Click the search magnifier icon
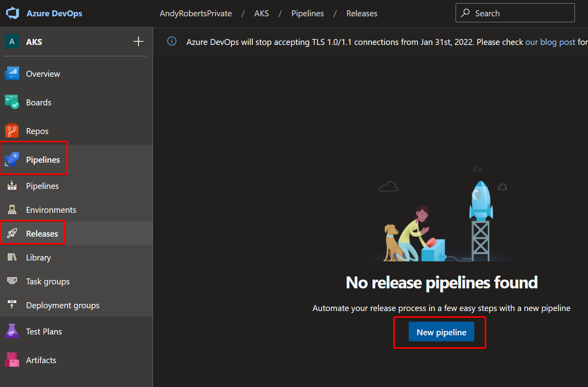The image size is (588, 387). click(465, 13)
